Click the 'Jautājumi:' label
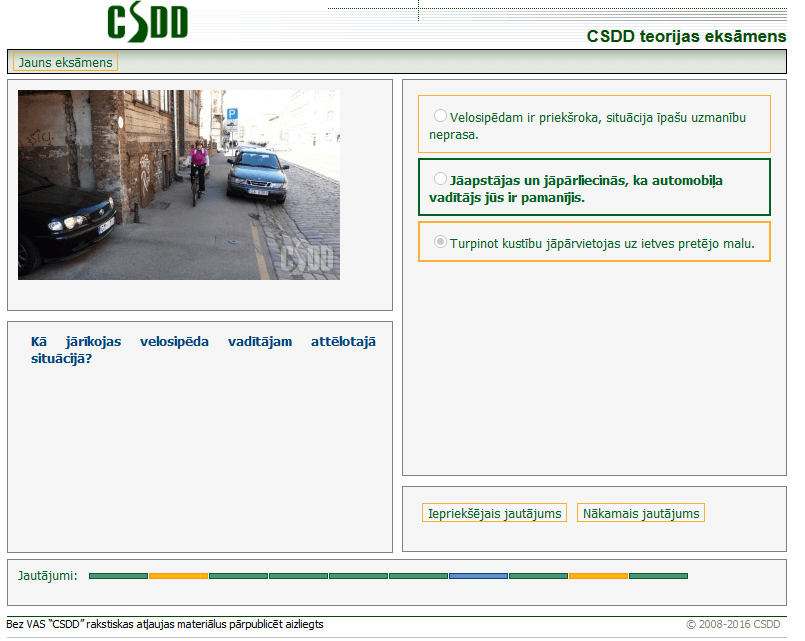 pos(48,576)
